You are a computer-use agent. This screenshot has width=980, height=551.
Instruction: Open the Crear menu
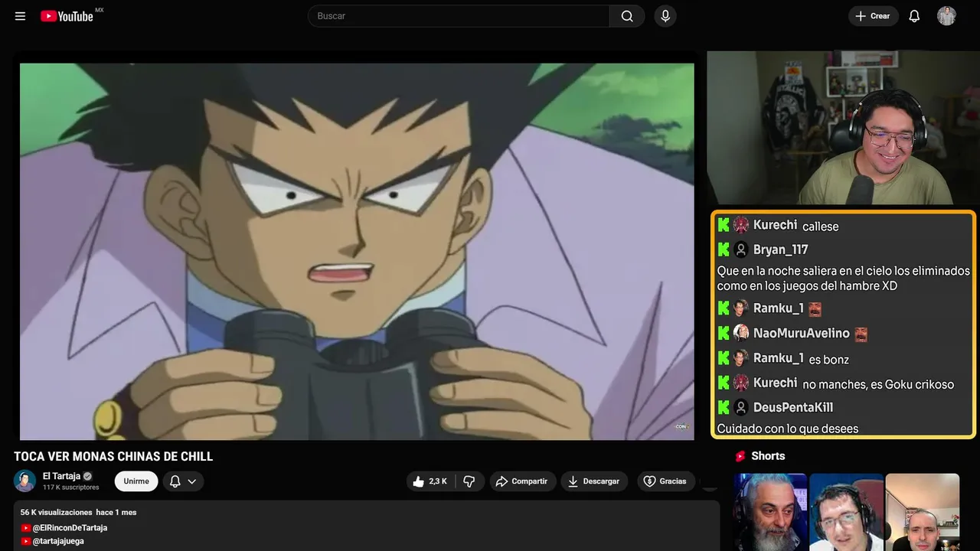click(x=873, y=16)
